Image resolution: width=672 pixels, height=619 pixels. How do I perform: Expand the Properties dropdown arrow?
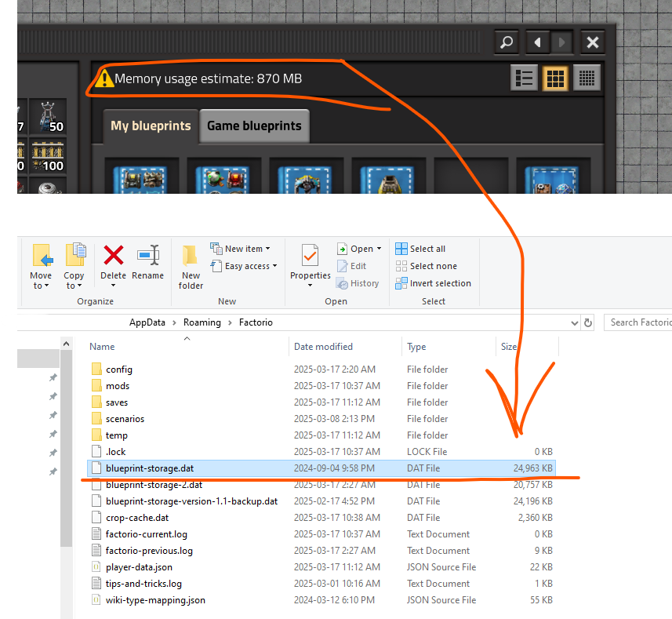click(310, 286)
